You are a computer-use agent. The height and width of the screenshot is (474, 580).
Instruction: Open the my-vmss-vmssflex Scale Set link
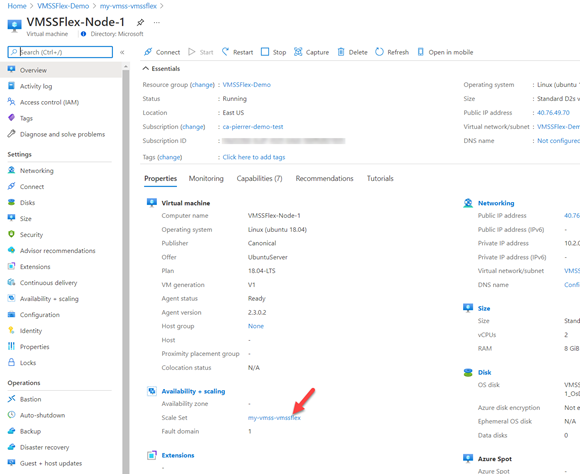point(274,418)
